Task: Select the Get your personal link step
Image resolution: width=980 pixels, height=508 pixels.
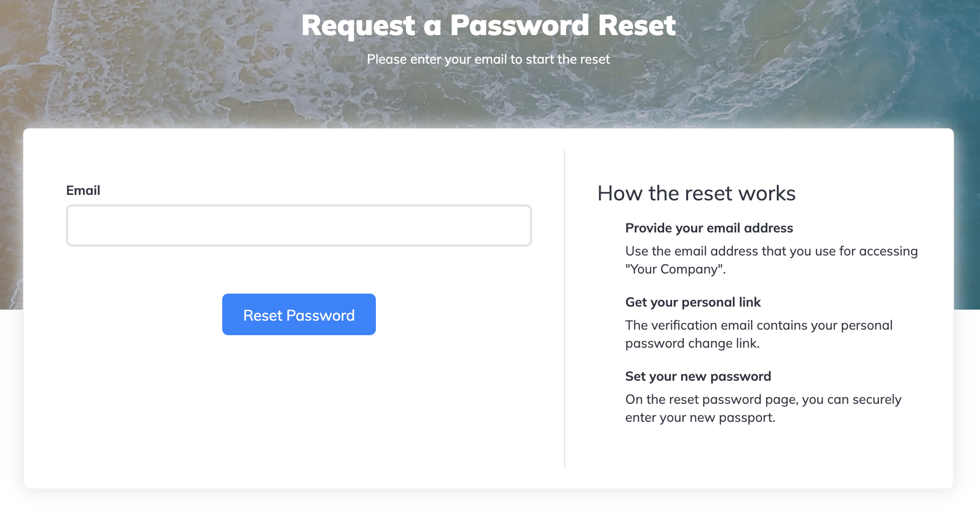Action: [693, 302]
